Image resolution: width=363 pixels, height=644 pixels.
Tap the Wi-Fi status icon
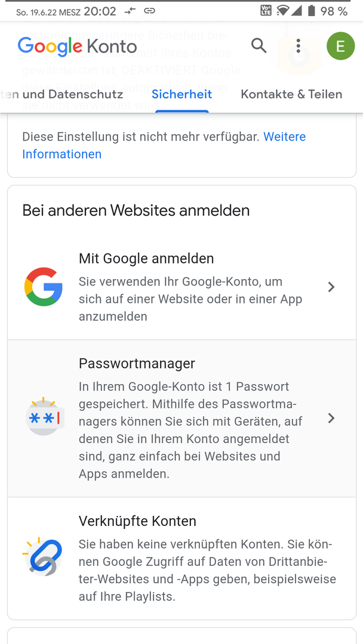click(x=283, y=11)
